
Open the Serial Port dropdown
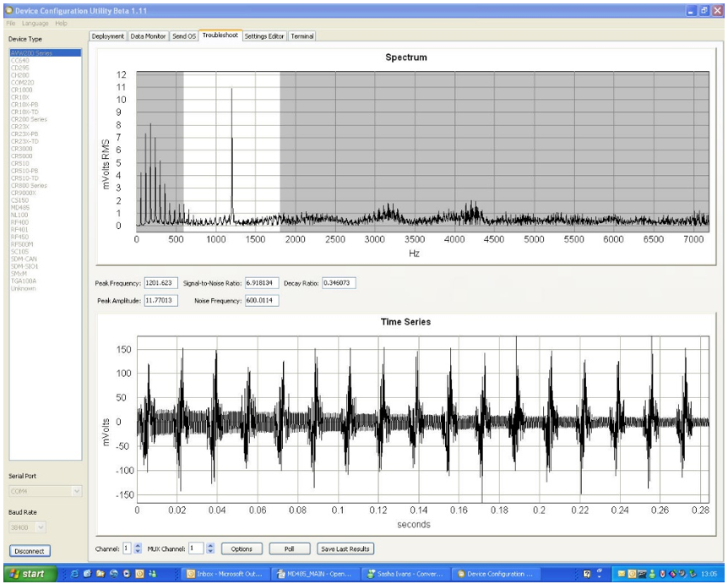pyautogui.click(x=77, y=491)
